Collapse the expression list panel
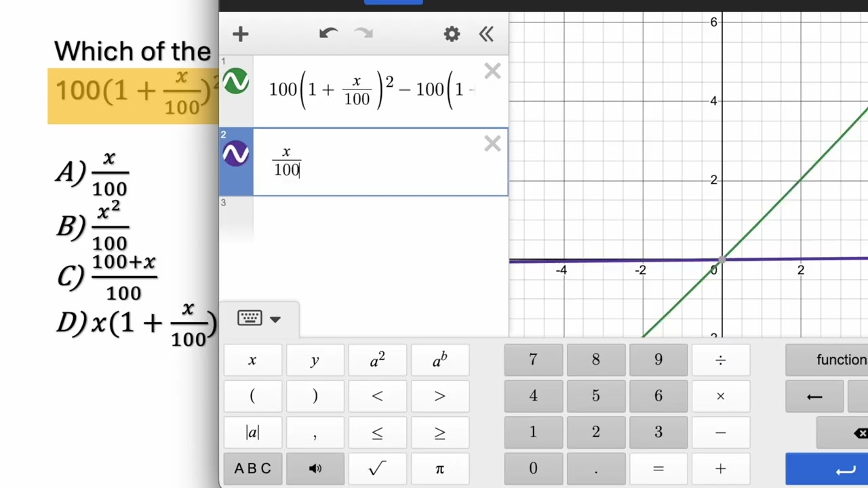 [x=486, y=34]
